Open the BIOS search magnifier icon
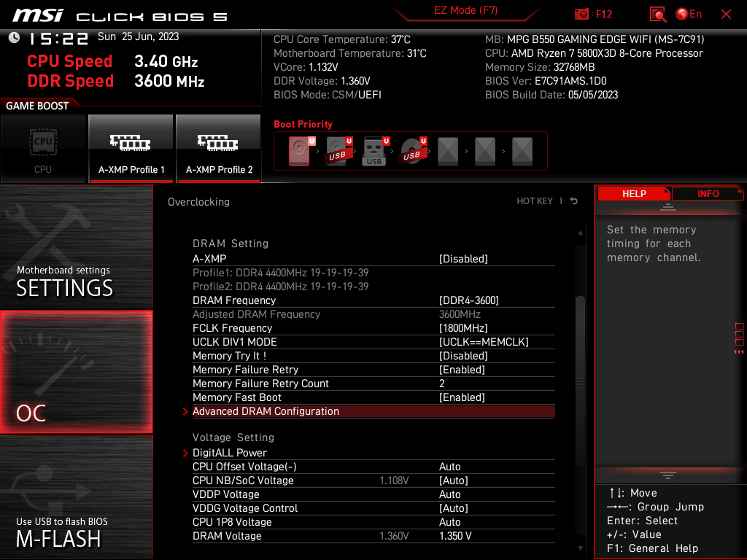Image resolution: width=747 pixels, height=560 pixels. pyautogui.click(x=658, y=15)
